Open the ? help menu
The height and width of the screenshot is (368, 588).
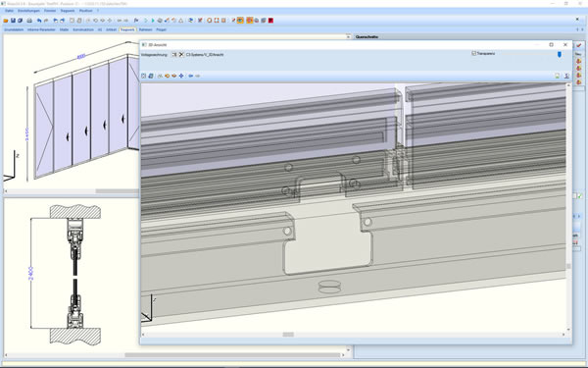coord(98,11)
